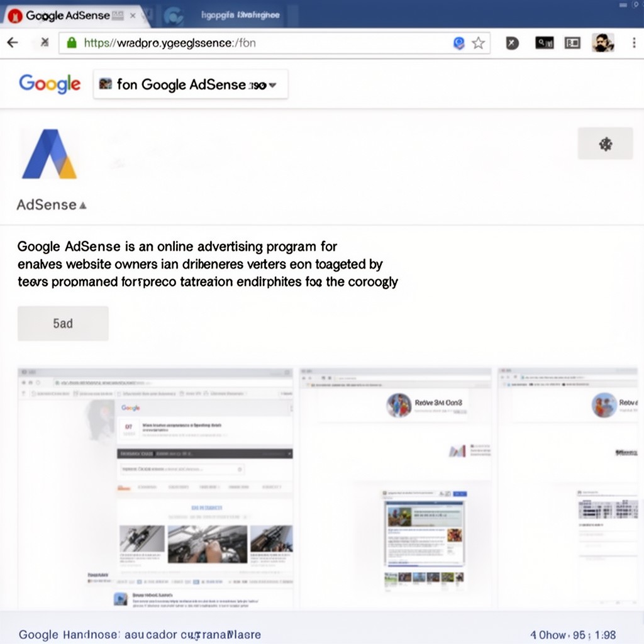Open the middle screenshot thumbnail
644x644 pixels.
tap(396, 488)
